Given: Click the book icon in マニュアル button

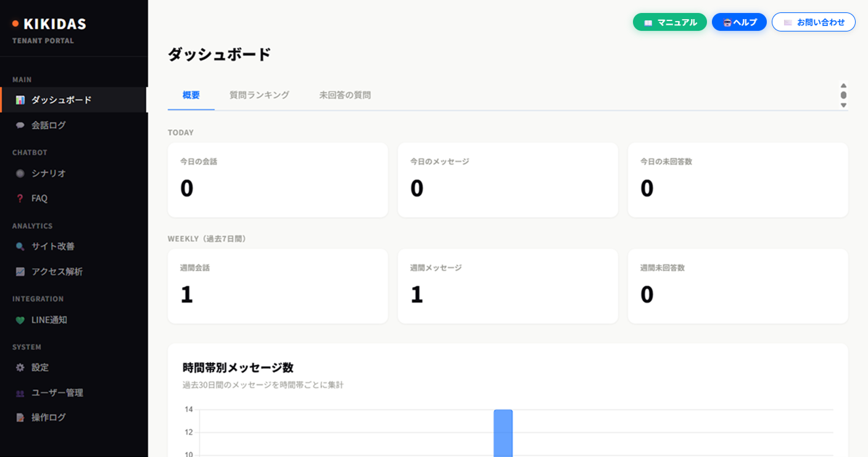Looking at the screenshot, I should (648, 23).
